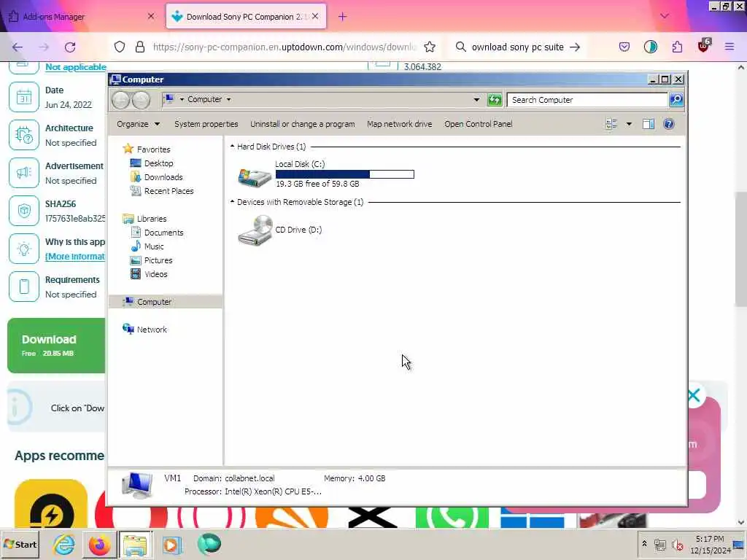Click Uninstall or change a program
The image size is (747, 560).
[303, 124]
